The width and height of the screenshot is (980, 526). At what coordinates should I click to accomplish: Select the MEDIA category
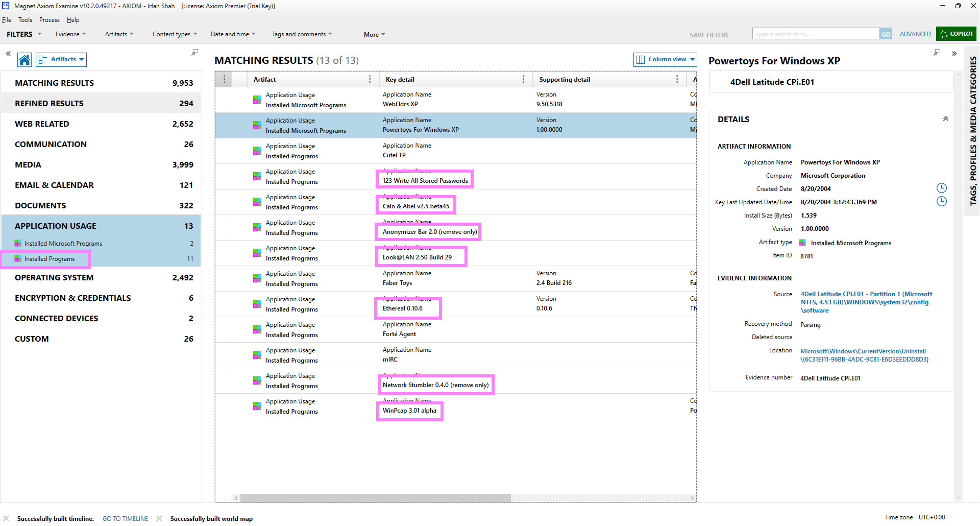coord(101,164)
